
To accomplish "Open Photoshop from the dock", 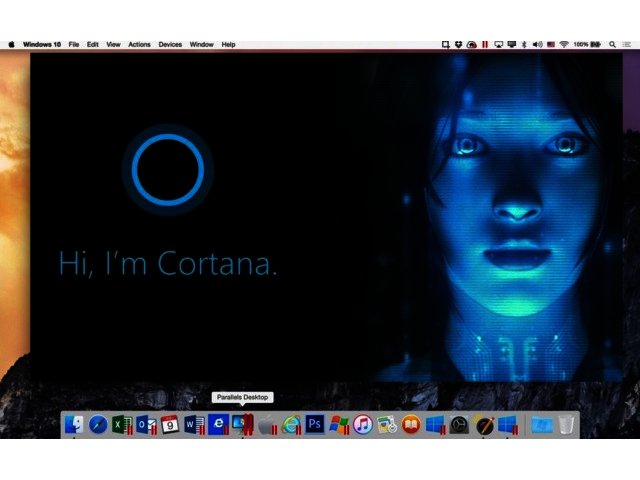I will pos(314,424).
